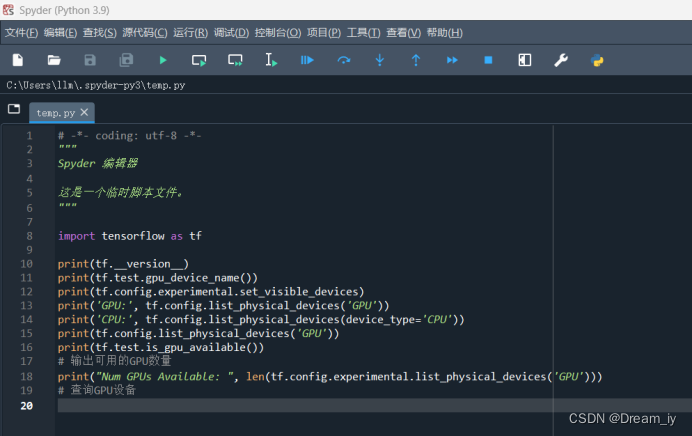Click the Continue execution fast-forward icon
Viewport: 692px width, 436px height.
pyautogui.click(x=452, y=60)
